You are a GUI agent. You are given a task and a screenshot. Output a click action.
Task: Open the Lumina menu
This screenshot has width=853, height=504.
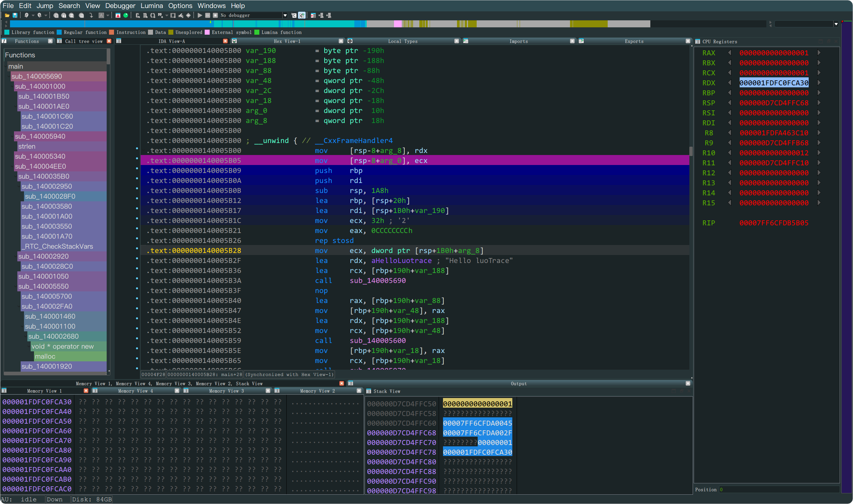[151, 5]
